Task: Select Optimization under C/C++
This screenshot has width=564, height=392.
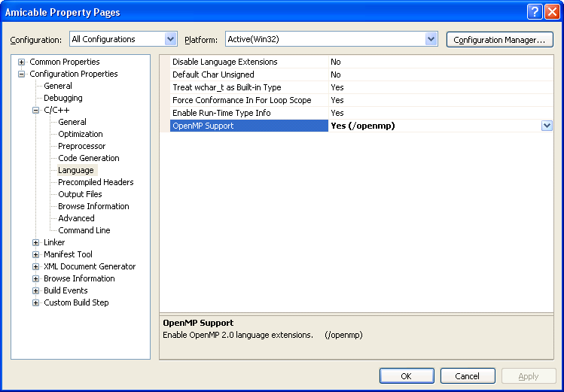Action: tap(81, 134)
